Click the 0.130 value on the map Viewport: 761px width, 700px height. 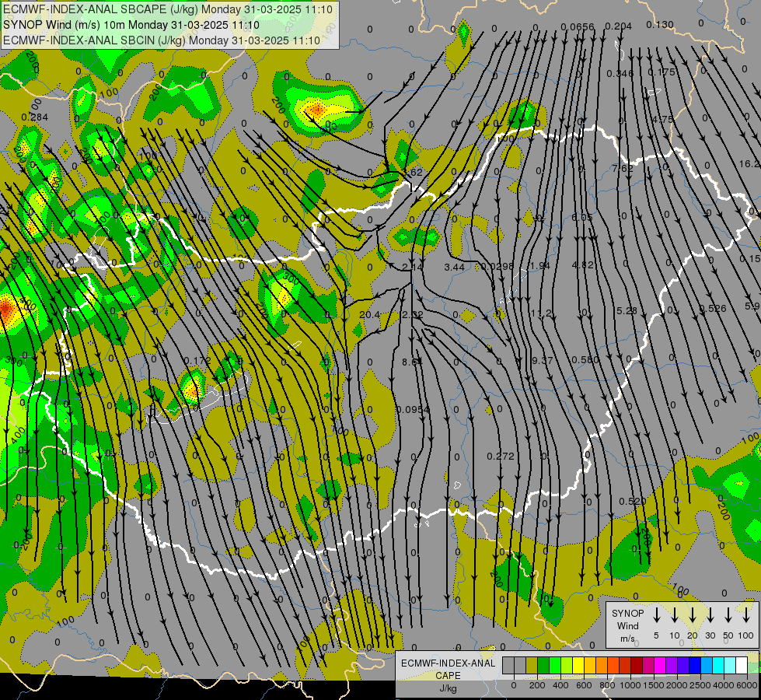660,24
